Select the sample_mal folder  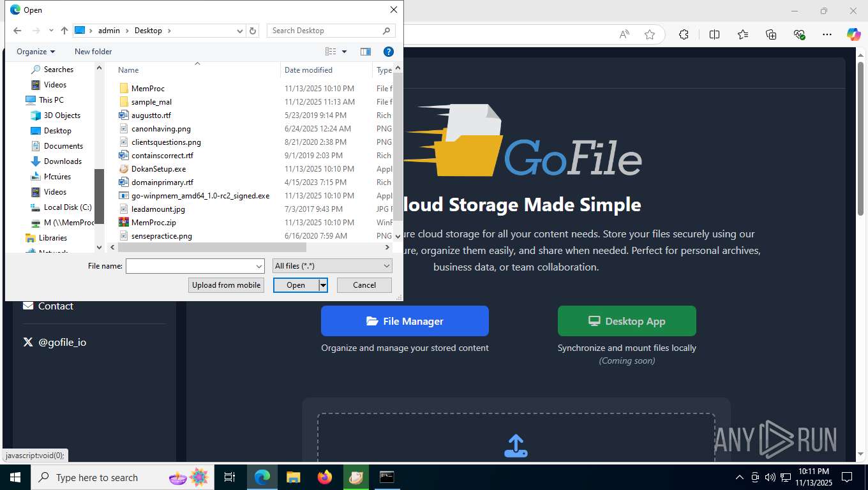(151, 102)
